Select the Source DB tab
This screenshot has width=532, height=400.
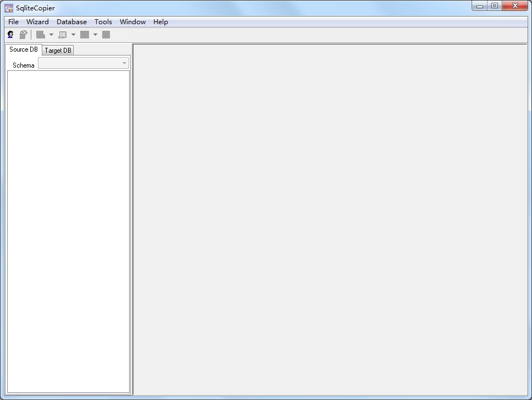tap(24, 49)
